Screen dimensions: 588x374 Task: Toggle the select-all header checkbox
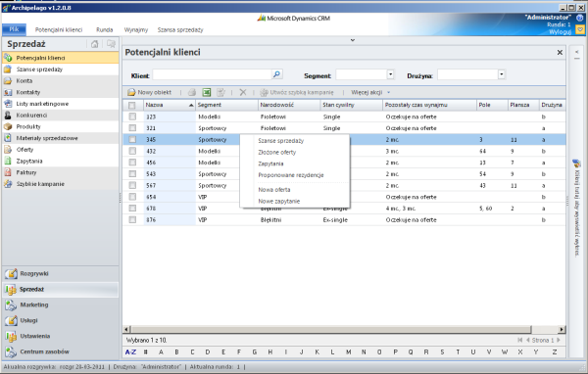(131, 106)
